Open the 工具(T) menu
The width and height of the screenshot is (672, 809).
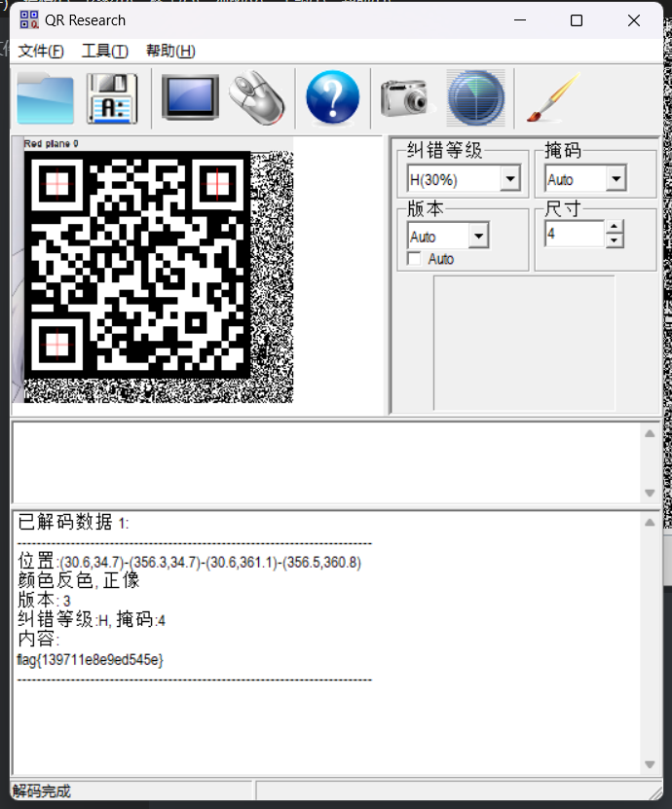click(104, 52)
